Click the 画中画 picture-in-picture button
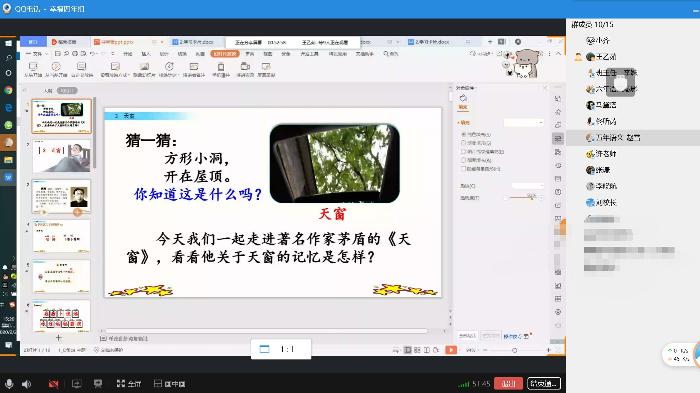This screenshot has height=393, width=700. [x=169, y=384]
